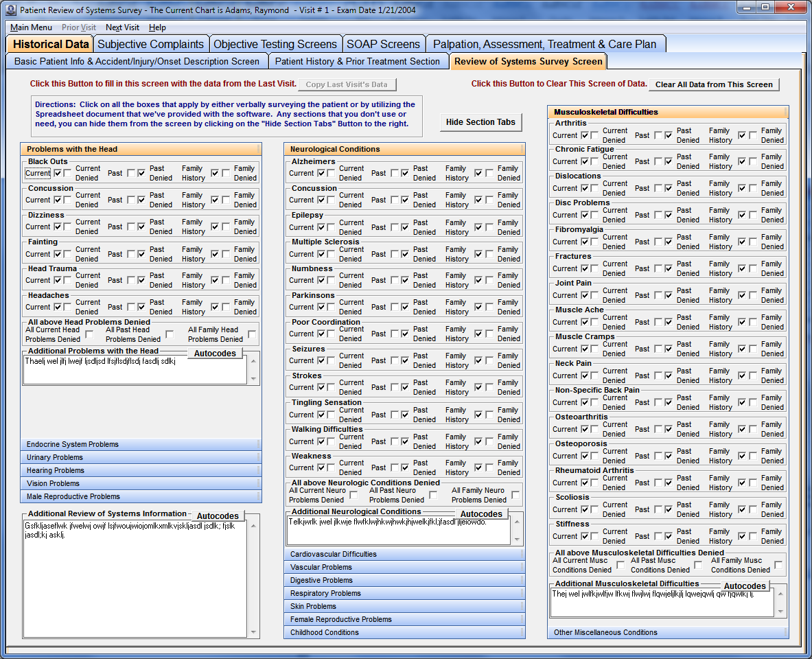Open the Help menu
The width and height of the screenshot is (812, 659).
[x=157, y=27]
